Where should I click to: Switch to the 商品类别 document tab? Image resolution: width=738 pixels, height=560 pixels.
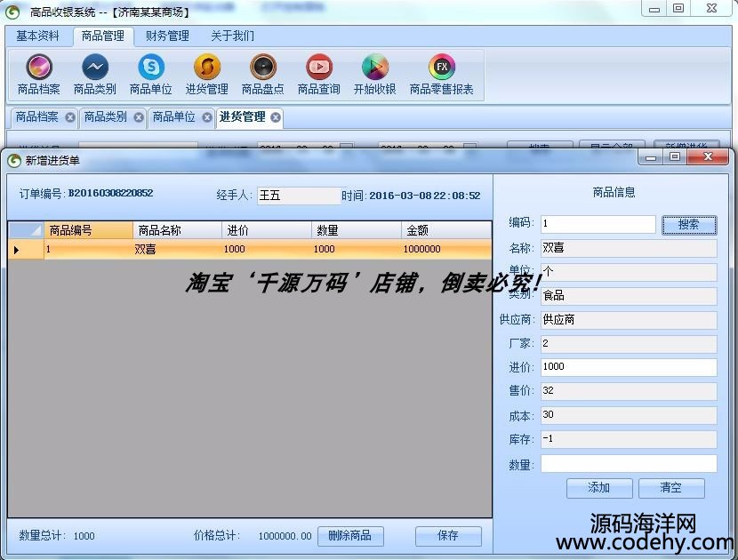(105, 117)
